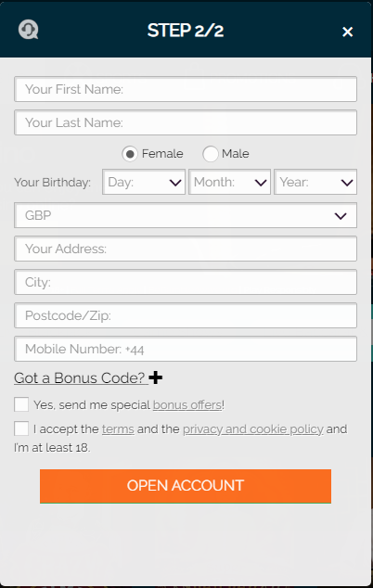This screenshot has width=373, height=588.
Task: Select the Male radio button
Action: (x=210, y=154)
